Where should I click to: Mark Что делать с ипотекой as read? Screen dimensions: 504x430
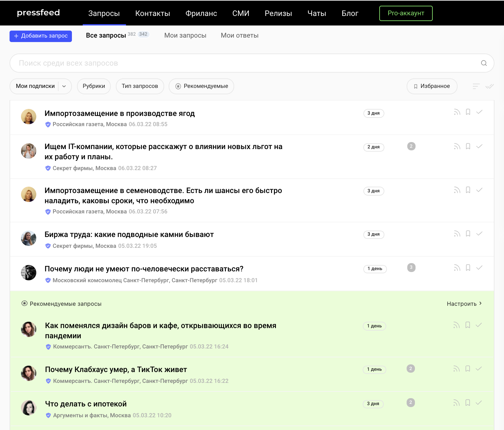479,403
